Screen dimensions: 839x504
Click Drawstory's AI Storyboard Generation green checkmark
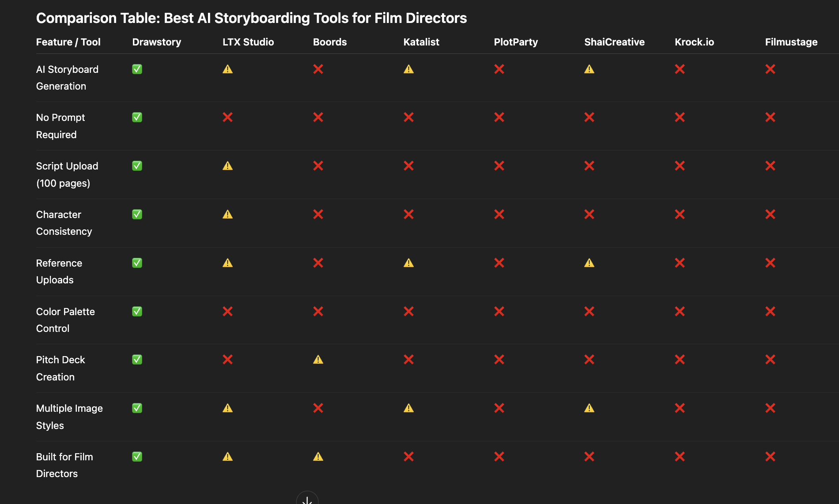click(137, 69)
